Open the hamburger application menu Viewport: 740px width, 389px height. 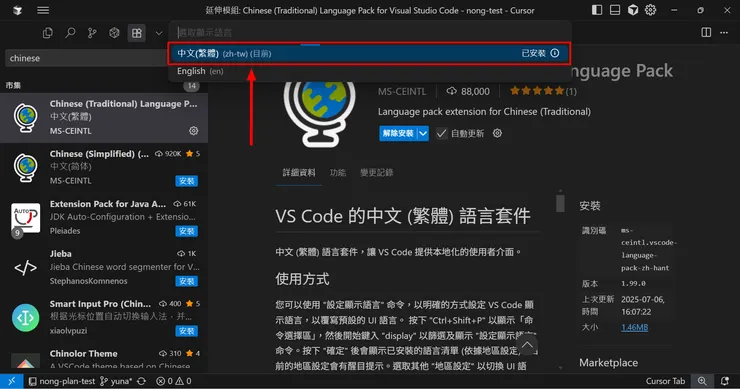pyautogui.click(x=43, y=10)
